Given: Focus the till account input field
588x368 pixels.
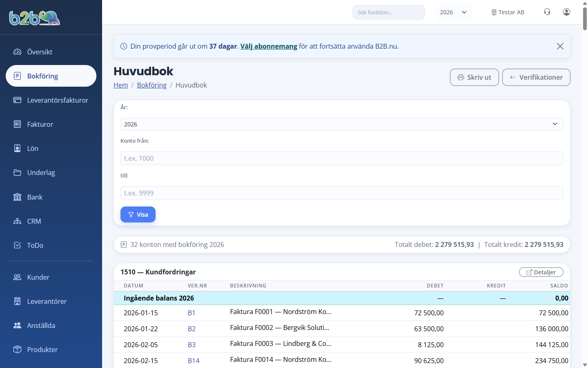Looking at the screenshot, I should tap(342, 193).
